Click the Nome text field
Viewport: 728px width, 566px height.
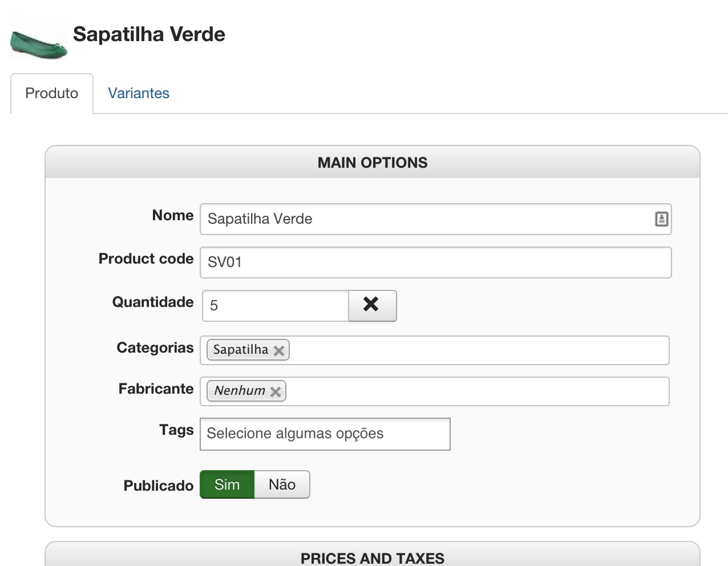[x=428, y=219]
